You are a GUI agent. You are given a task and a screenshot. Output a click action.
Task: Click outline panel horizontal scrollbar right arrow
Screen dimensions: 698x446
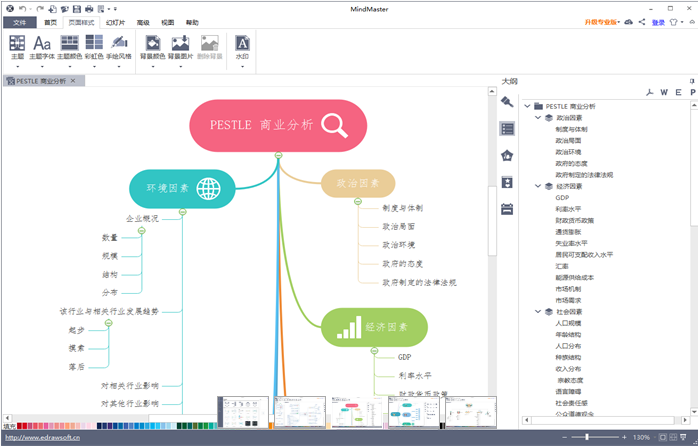[685, 420]
